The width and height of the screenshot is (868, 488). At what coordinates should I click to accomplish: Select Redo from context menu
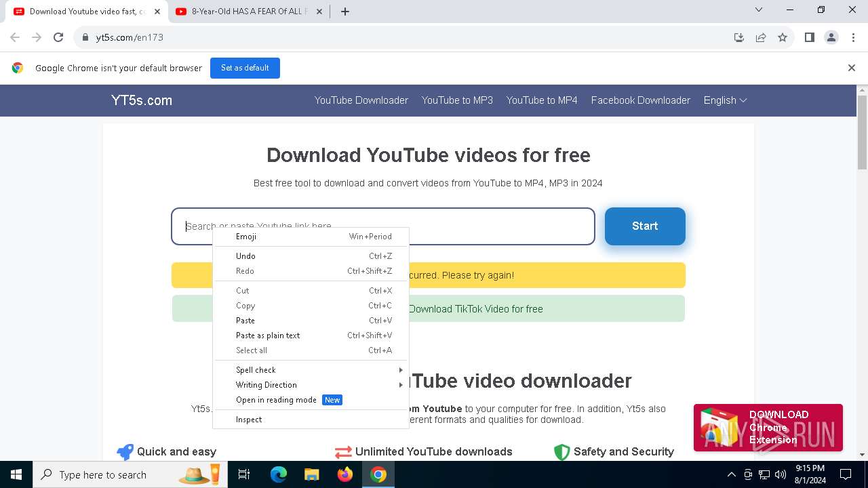[x=311, y=271]
